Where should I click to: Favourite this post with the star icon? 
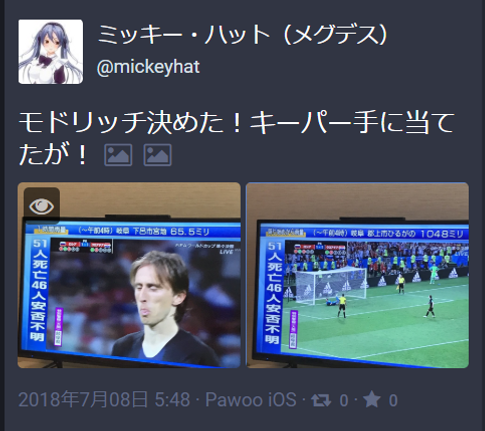pyautogui.click(x=372, y=399)
